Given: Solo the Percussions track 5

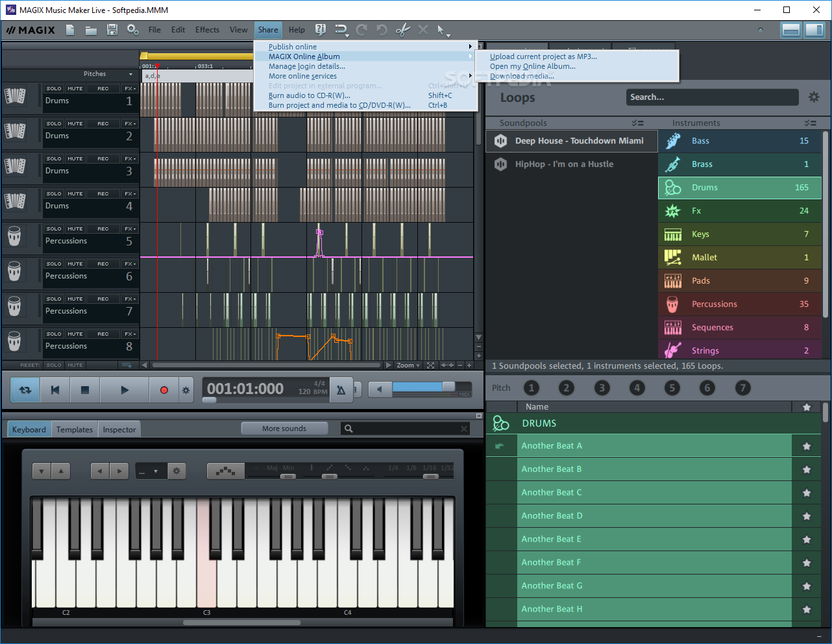Looking at the screenshot, I should [54, 229].
